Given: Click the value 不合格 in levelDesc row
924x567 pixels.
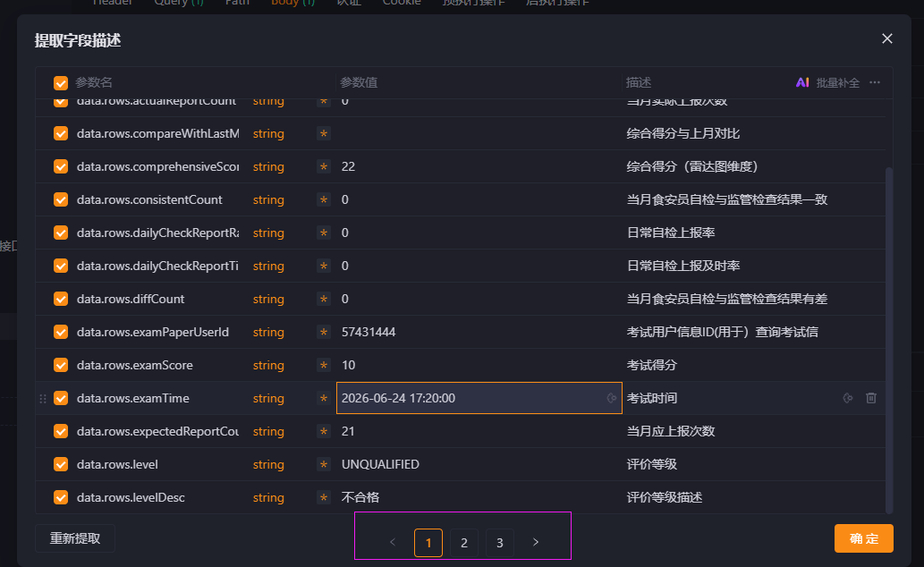Looking at the screenshot, I should 360,497.
